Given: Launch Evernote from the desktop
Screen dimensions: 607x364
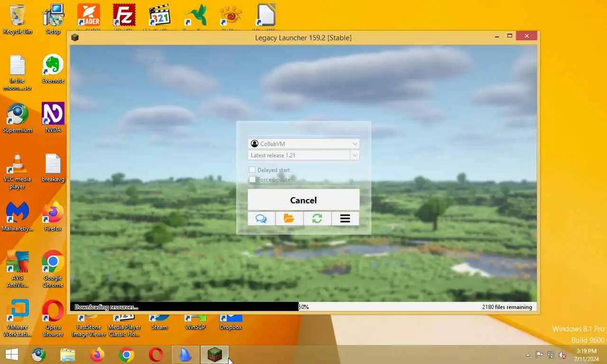Looking at the screenshot, I should click(x=53, y=69).
